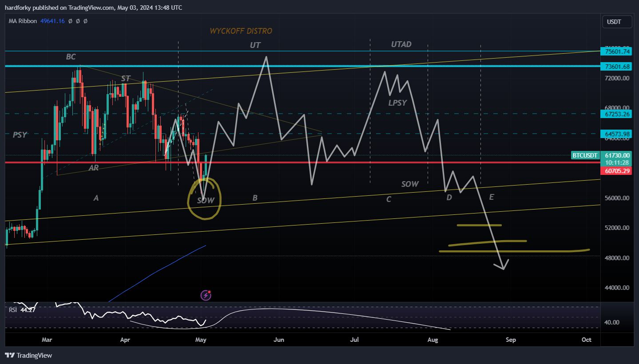This screenshot has width=639, height=364.
Task: Click the 48000.00 axis price
Action: tap(618, 258)
